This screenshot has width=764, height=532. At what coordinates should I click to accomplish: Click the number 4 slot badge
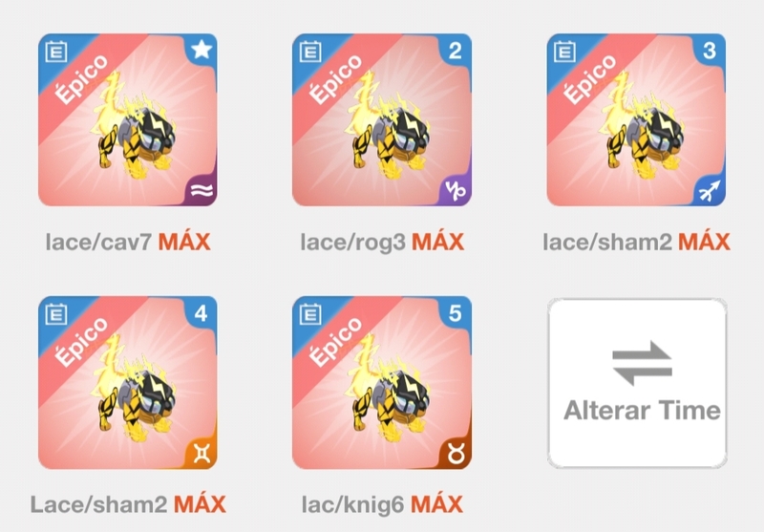point(201,313)
